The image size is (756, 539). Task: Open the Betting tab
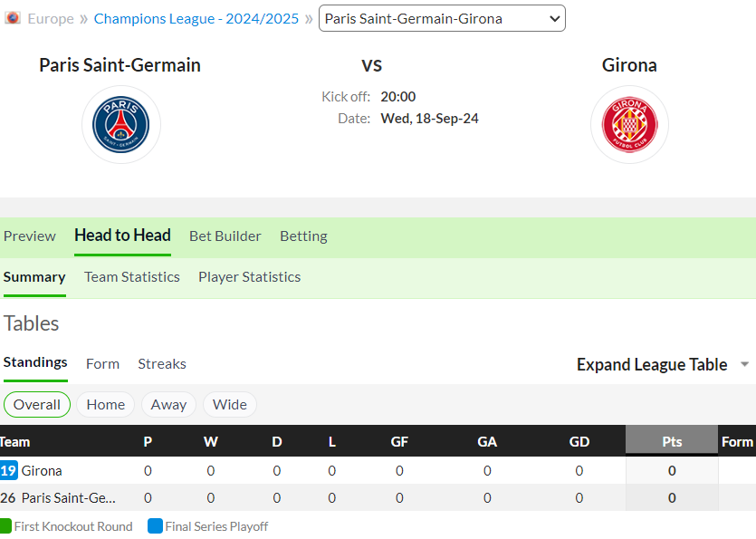point(303,236)
